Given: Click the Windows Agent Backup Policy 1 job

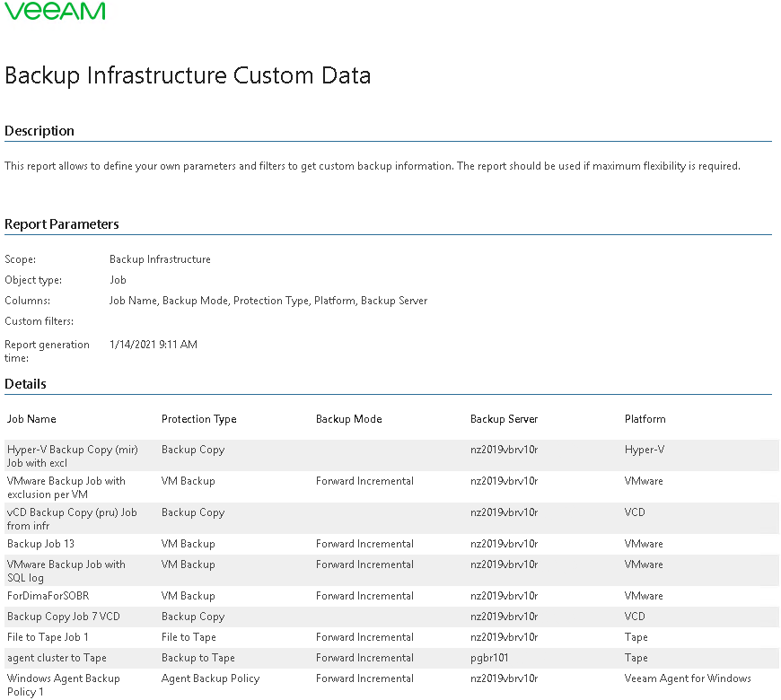Looking at the screenshot, I should 63,685.
